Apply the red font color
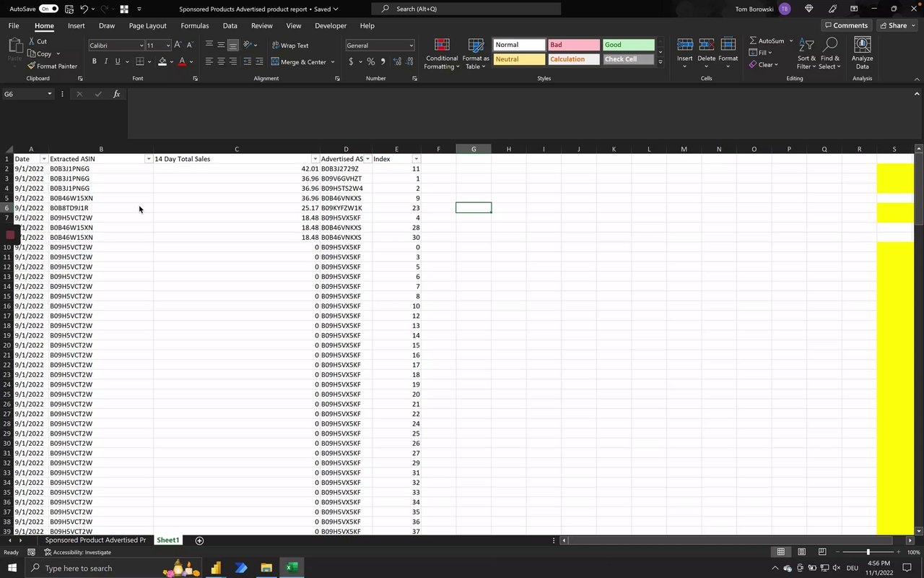The width and height of the screenshot is (924, 578). (181, 61)
